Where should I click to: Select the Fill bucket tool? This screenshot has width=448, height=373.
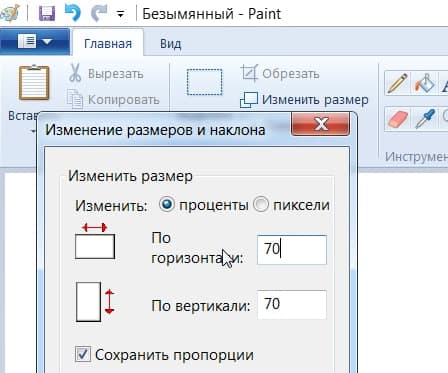tap(424, 83)
